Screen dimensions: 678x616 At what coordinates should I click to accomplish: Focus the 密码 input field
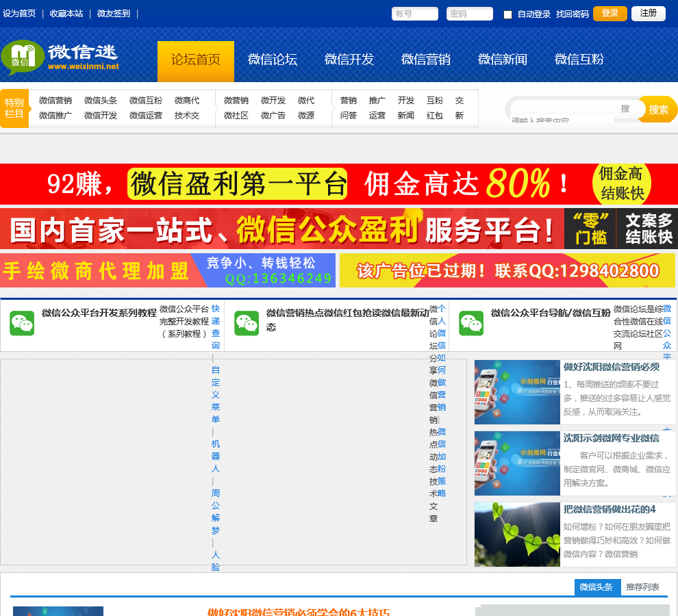[x=470, y=14]
